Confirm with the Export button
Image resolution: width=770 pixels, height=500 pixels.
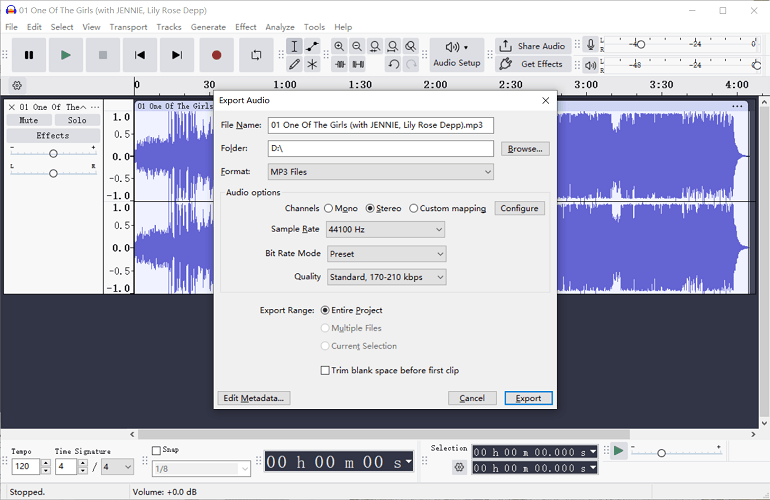[528, 398]
